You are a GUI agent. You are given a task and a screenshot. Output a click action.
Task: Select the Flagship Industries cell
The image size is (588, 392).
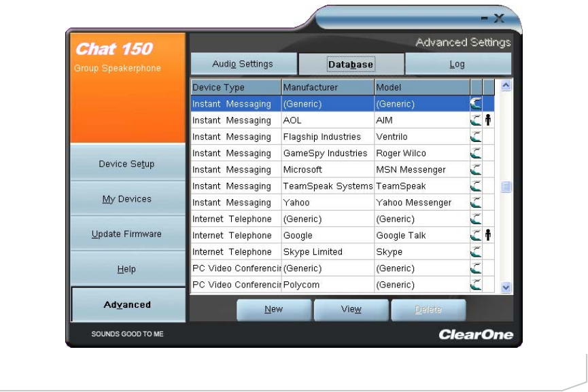328,137
